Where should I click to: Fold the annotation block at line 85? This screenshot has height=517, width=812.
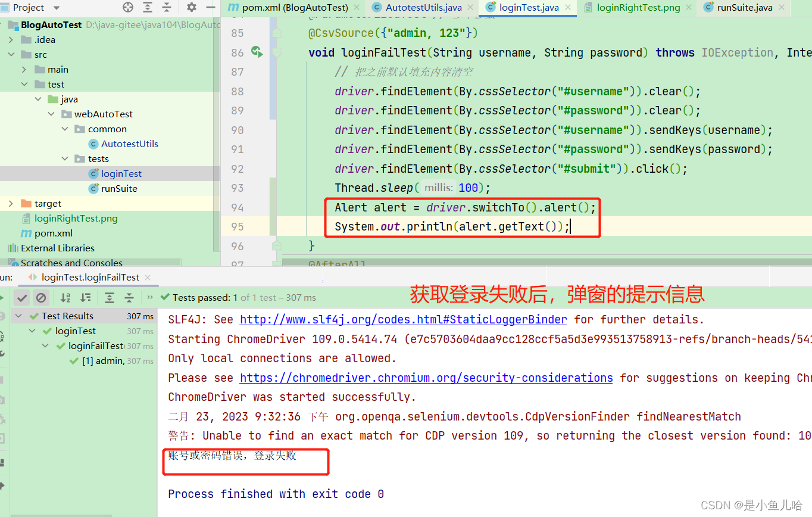point(276,33)
